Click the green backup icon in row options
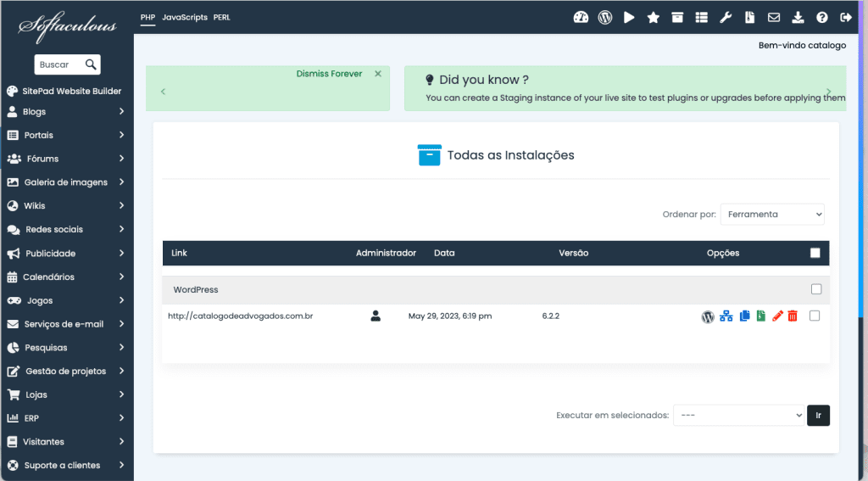The width and height of the screenshot is (868, 481). [x=761, y=316]
